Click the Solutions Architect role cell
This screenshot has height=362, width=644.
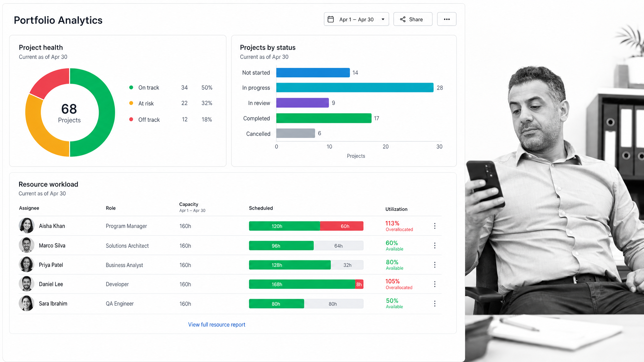pyautogui.click(x=127, y=246)
